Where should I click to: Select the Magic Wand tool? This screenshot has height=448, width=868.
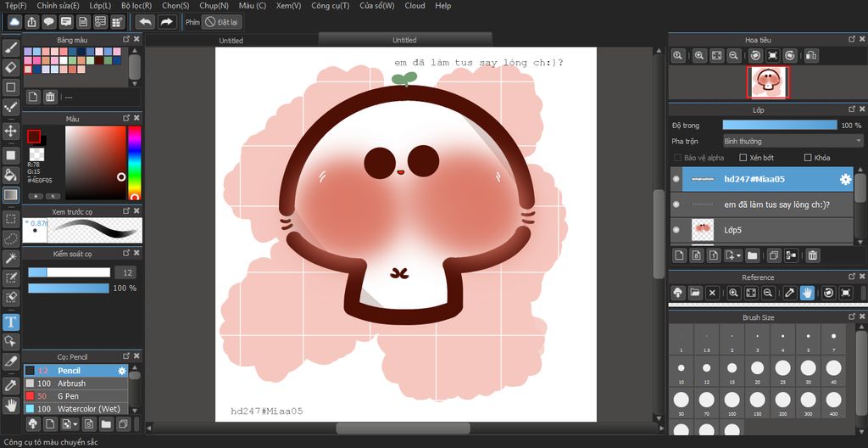(10, 258)
